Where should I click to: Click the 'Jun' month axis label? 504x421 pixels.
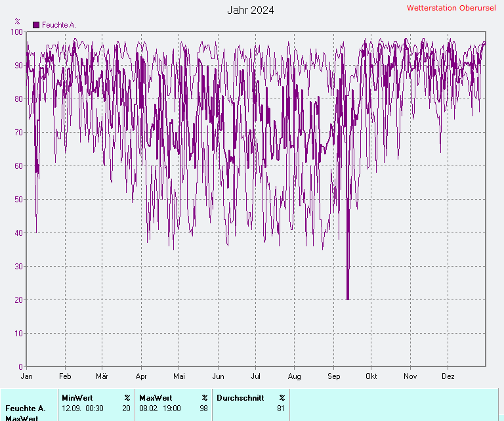click(218, 376)
